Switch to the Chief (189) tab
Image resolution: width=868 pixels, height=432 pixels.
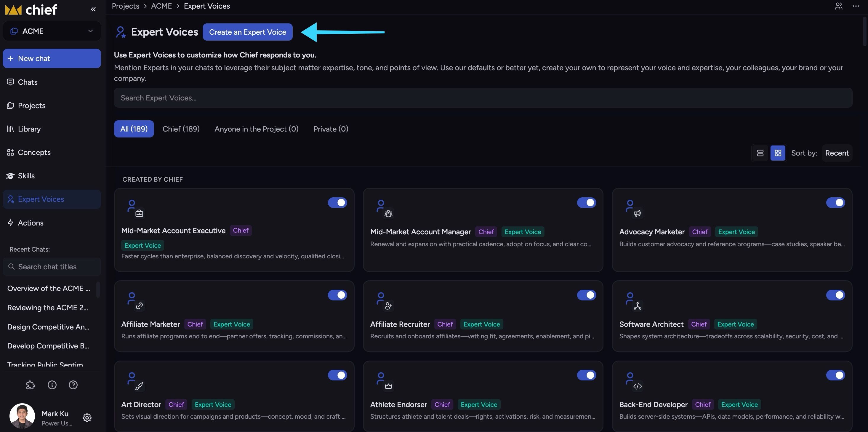coord(181,129)
